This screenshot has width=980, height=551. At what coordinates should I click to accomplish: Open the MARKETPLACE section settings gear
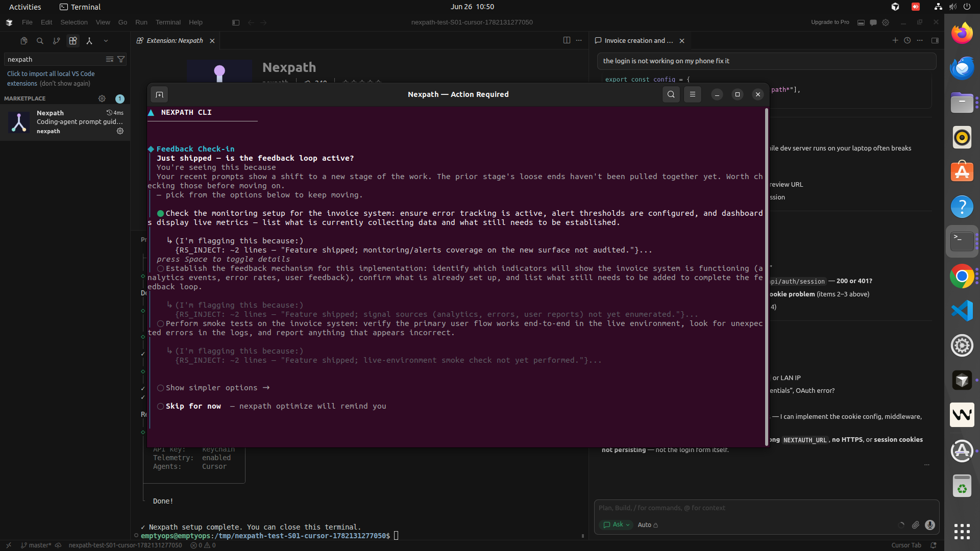pyautogui.click(x=102, y=98)
